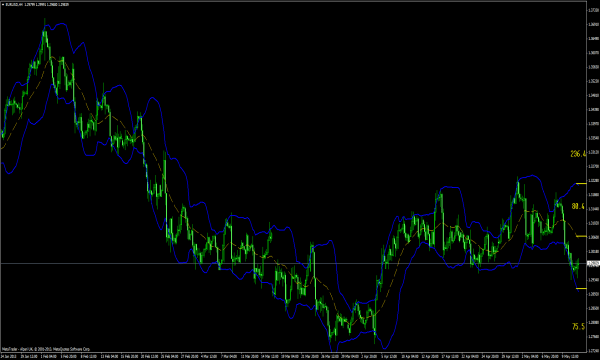Click the horizontal gray price line
The image size is (600, 360).
pyautogui.click(x=293, y=264)
